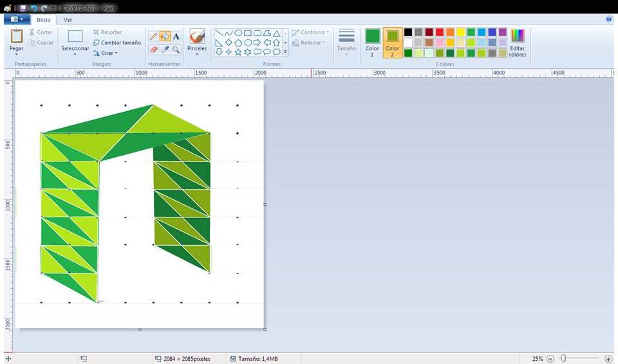
Task: Expand the Seleccionar options arrow
Action: point(75,55)
